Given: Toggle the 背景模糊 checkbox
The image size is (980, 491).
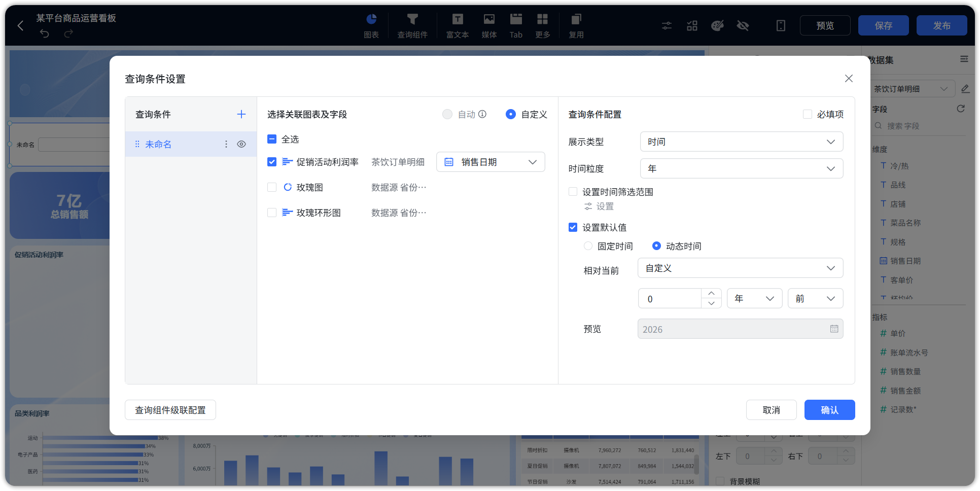Looking at the screenshot, I should [x=720, y=481].
